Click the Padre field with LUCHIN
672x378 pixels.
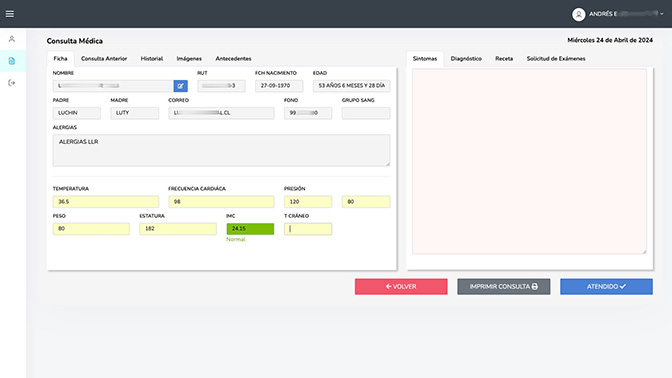point(77,113)
